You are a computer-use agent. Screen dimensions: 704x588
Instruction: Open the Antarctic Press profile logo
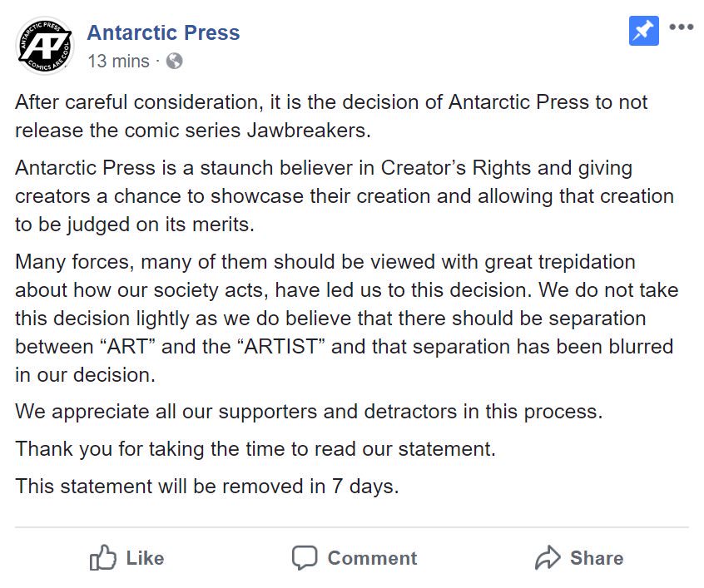[44, 46]
